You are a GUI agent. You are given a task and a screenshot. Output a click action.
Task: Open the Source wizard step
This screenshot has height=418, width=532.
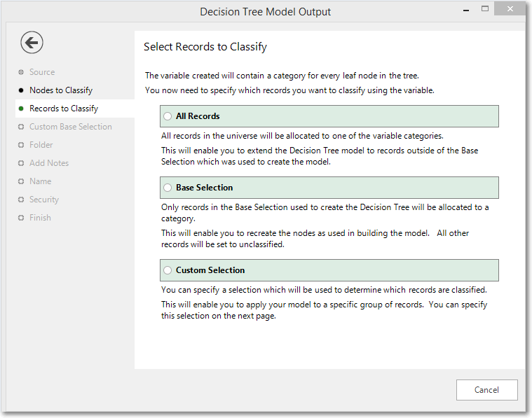(x=42, y=72)
